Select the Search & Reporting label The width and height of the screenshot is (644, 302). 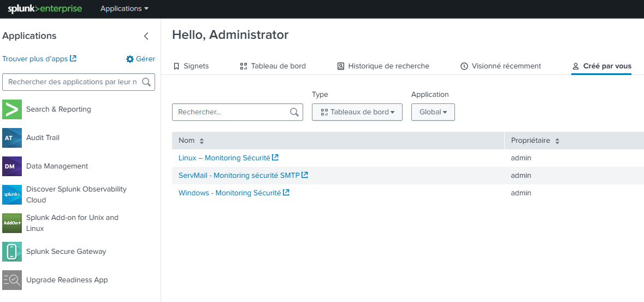pyautogui.click(x=59, y=109)
